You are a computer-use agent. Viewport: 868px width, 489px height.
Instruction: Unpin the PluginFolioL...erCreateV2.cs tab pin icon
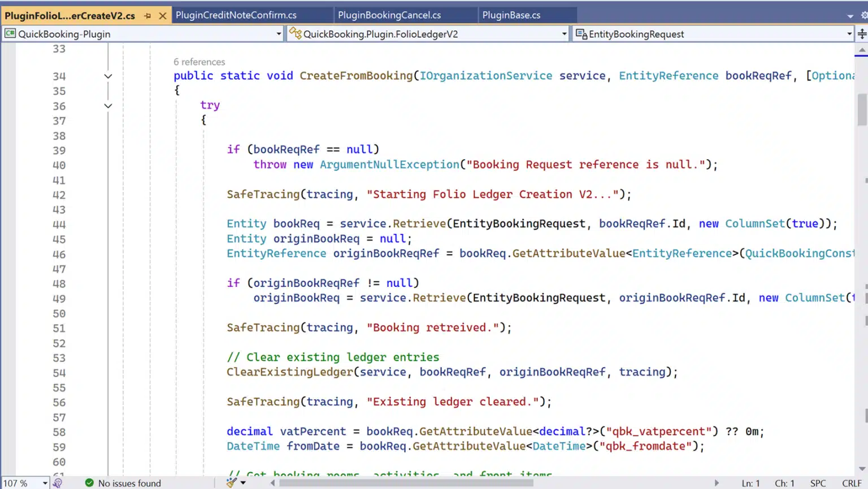pos(147,16)
